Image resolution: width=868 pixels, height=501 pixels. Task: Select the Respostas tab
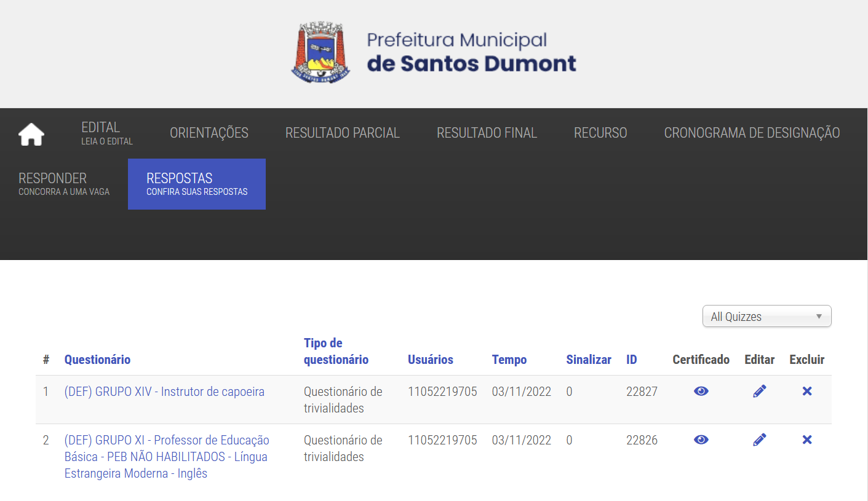tap(196, 184)
